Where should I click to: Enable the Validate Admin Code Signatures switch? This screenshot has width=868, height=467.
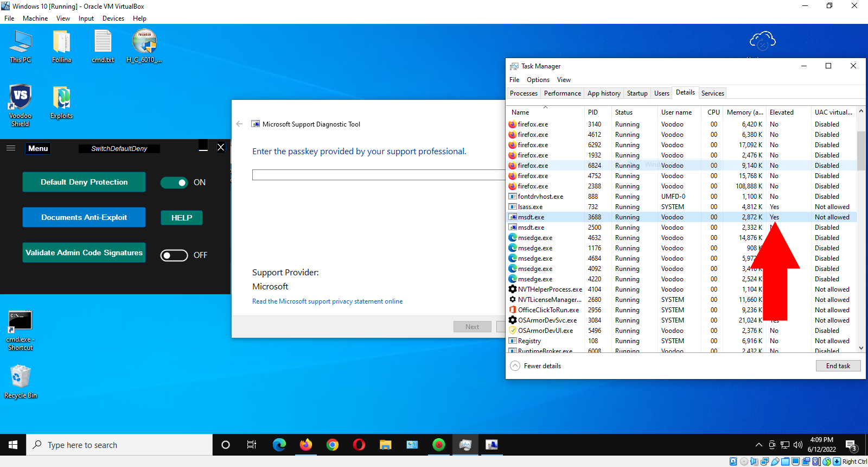tap(174, 255)
